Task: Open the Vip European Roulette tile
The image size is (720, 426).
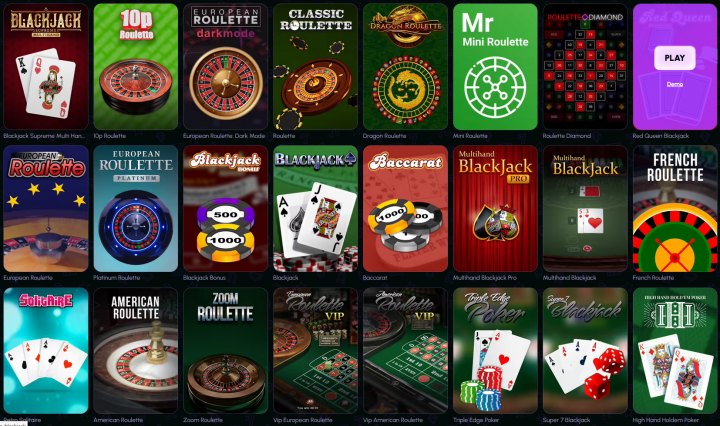Action: (315, 351)
